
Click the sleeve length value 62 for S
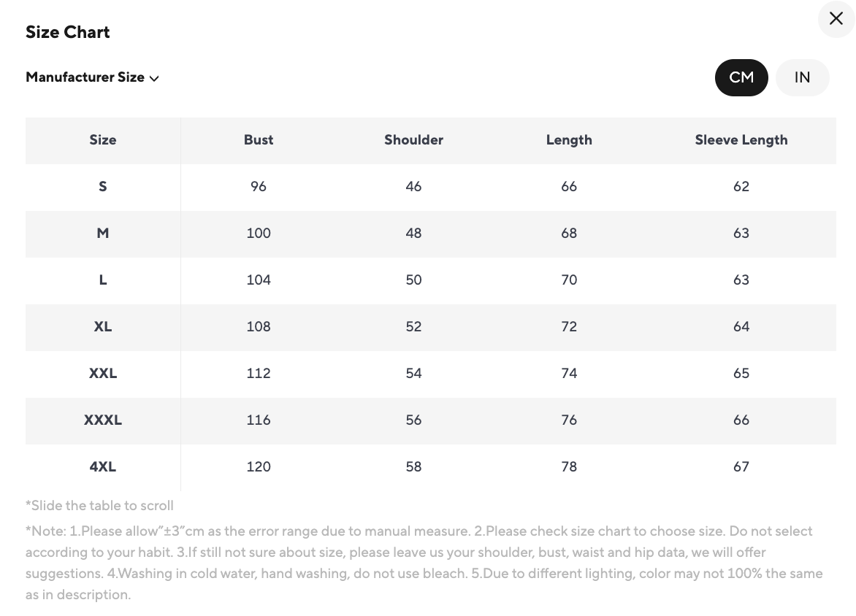coord(741,187)
